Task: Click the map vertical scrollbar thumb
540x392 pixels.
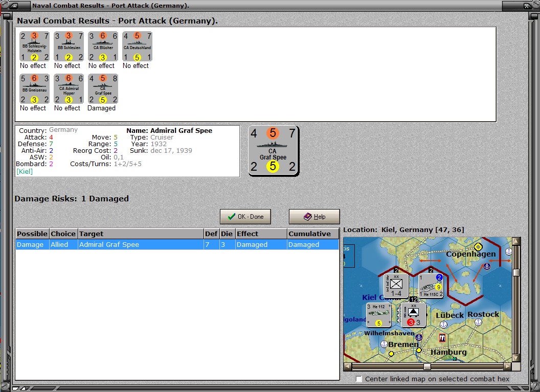Action: click(516, 272)
